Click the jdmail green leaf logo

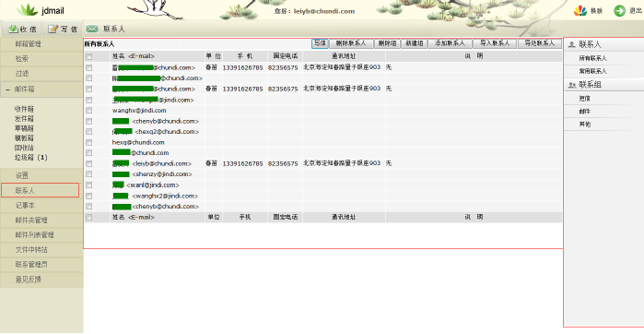pyautogui.click(x=27, y=10)
